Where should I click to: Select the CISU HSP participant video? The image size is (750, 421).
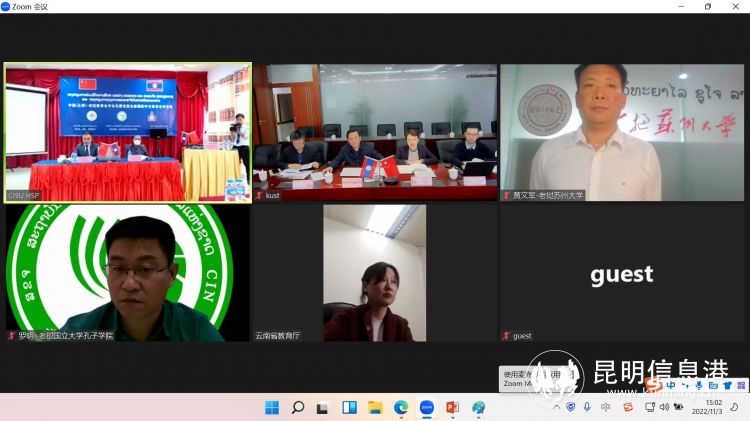127,133
